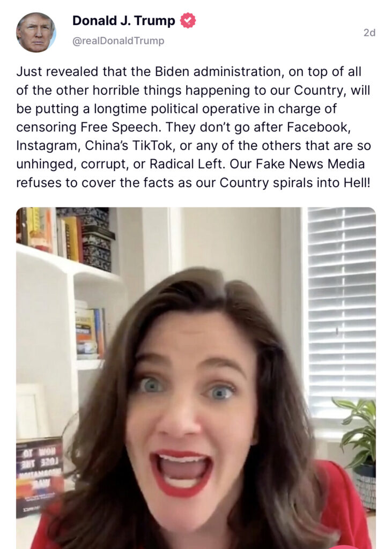The width and height of the screenshot is (392, 549).
Task: Click the red verified checkmark badge
Action: [188, 20]
